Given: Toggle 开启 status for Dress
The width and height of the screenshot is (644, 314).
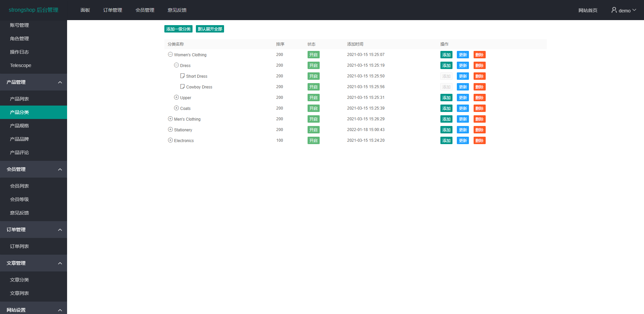Looking at the screenshot, I should click(x=314, y=65).
